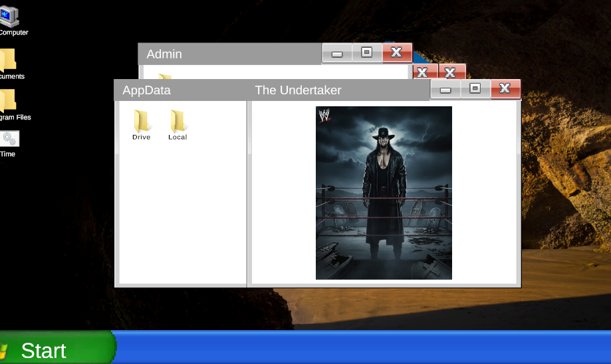The width and height of the screenshot is (611, 364).
Task: Close The Undertaker window
Action: [505, 89]
